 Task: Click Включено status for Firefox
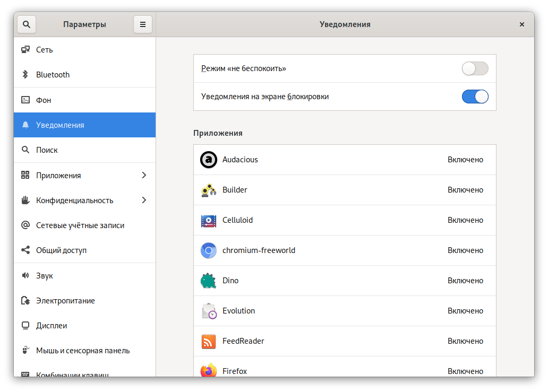click(x=465, y=371)
